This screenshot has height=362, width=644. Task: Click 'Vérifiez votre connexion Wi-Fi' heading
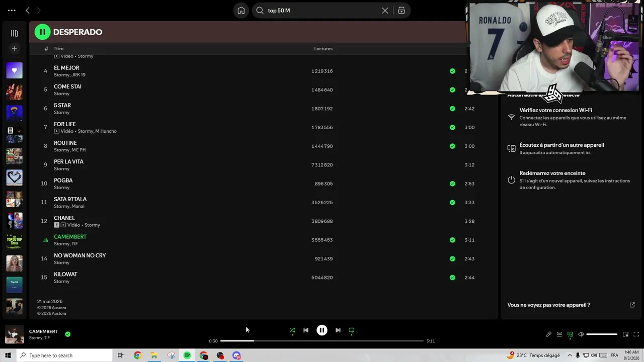click(555, 110)
